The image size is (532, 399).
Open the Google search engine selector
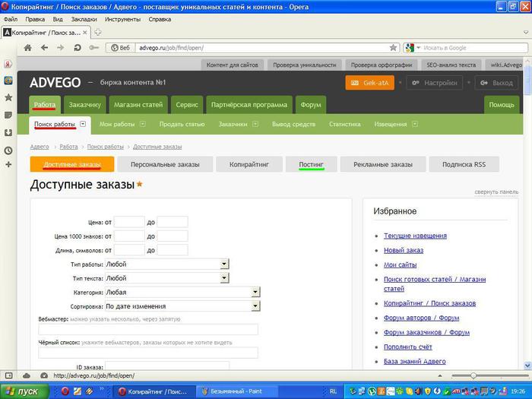(x=413, y=48)
